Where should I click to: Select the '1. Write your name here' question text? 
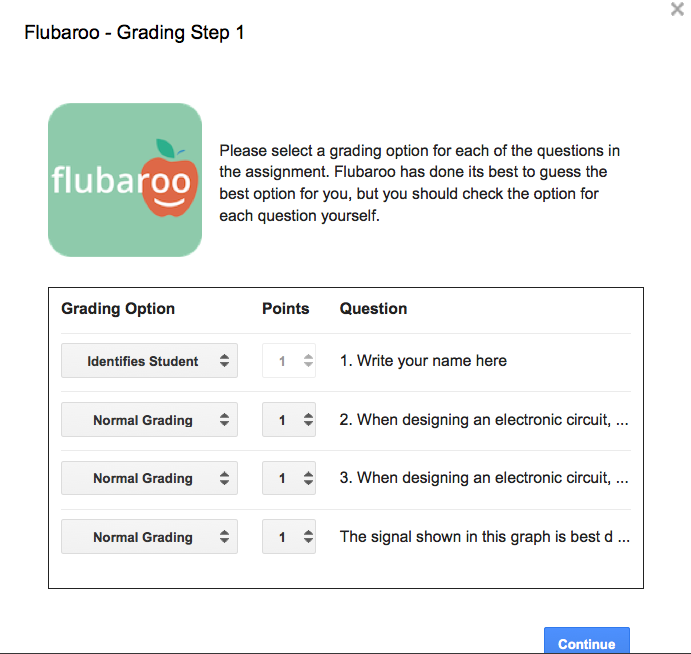(423, 361)
